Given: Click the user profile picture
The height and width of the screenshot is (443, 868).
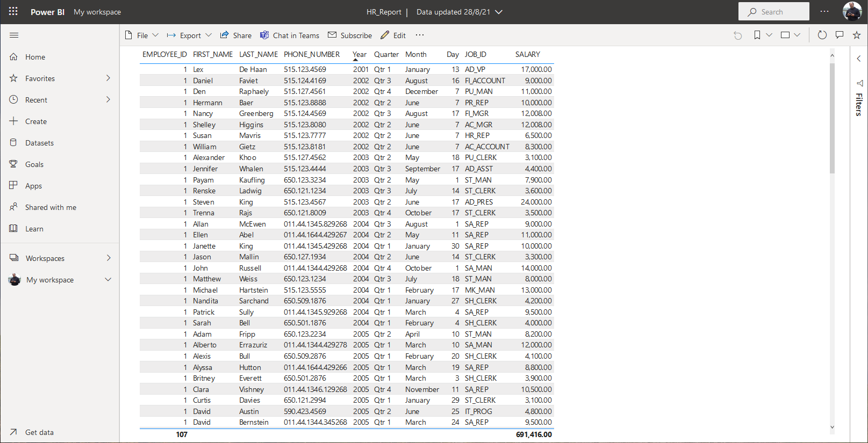Looking at the screenshot, I should tap(852, 11).
